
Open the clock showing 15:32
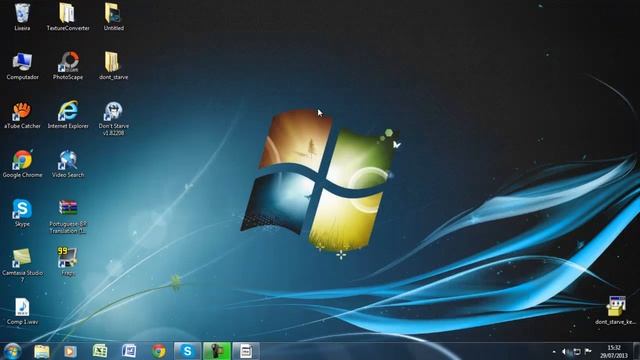pyautogui.click(x=614, y=351)
